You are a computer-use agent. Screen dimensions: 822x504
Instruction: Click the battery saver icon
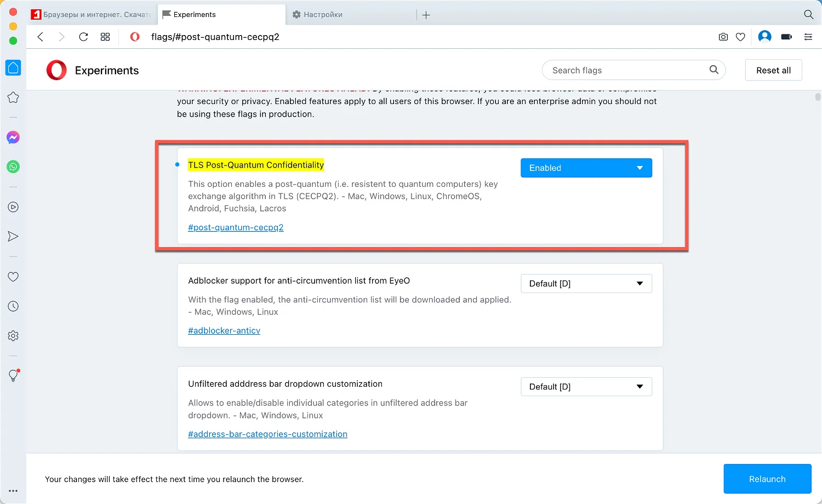coord(786,37)
